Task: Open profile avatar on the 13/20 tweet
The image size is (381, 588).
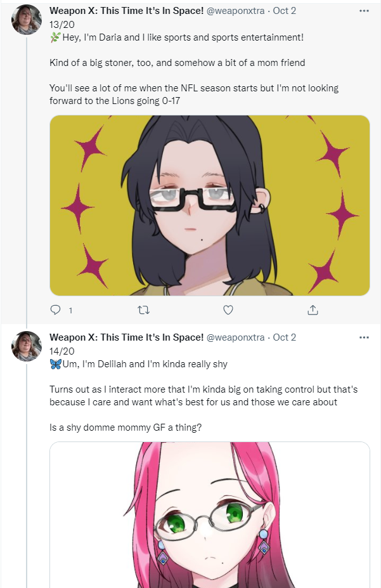Action: 27,20
